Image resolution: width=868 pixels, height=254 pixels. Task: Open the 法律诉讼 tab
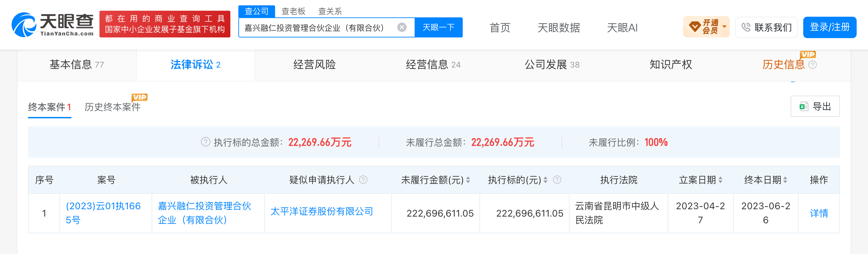(195, 65)
